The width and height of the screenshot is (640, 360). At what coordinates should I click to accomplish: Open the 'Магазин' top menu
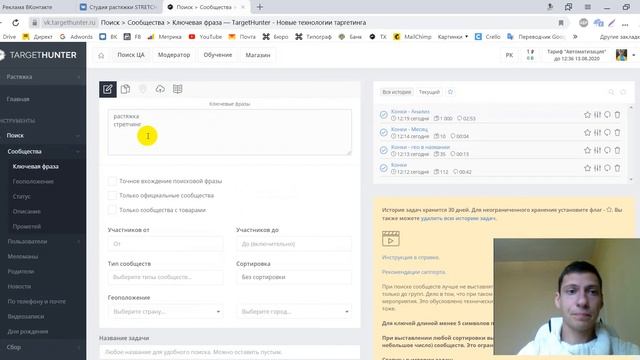pyautogui.click(x=258, y=55)
